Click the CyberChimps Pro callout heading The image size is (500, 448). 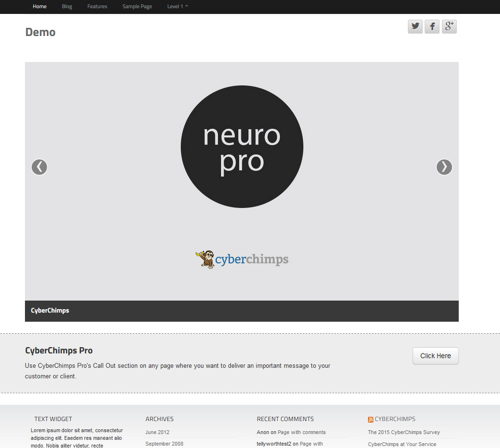[59, 351]
